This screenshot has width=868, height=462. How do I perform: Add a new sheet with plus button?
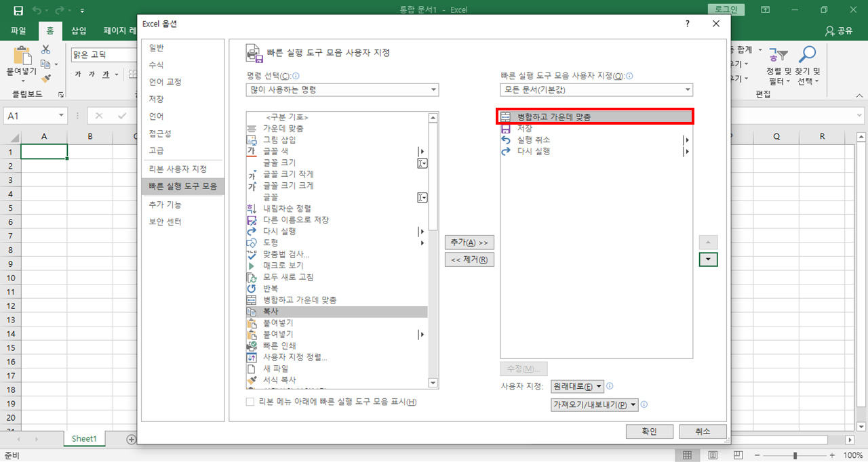(132, 439)
